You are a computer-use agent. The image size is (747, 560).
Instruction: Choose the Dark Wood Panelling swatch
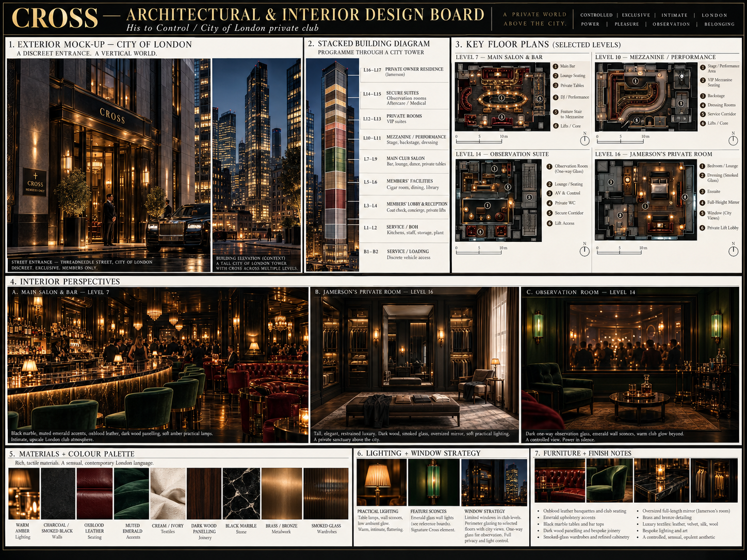[x=204, y=493]
